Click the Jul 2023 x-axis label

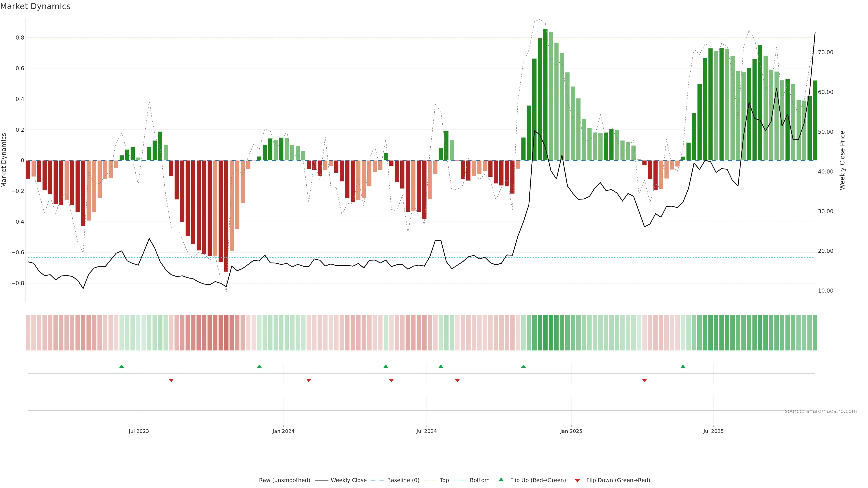click(x=139, y=431)
